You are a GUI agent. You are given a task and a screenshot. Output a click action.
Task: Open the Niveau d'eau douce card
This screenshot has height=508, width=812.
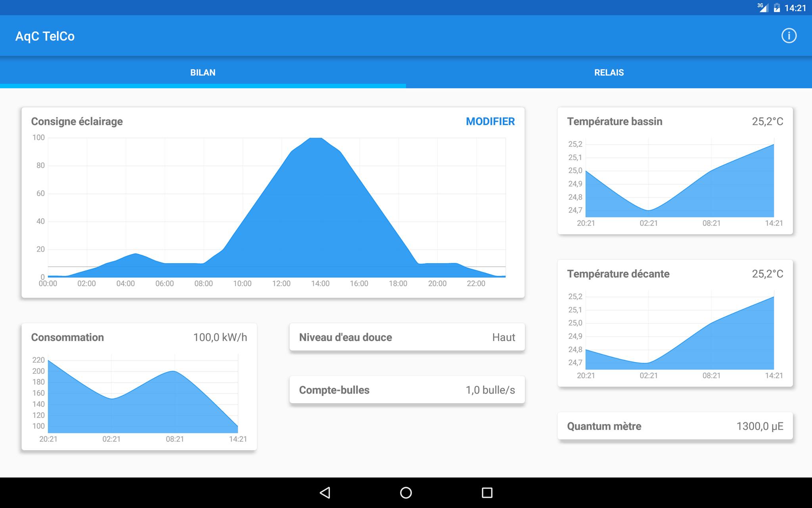tap(407, 337)
